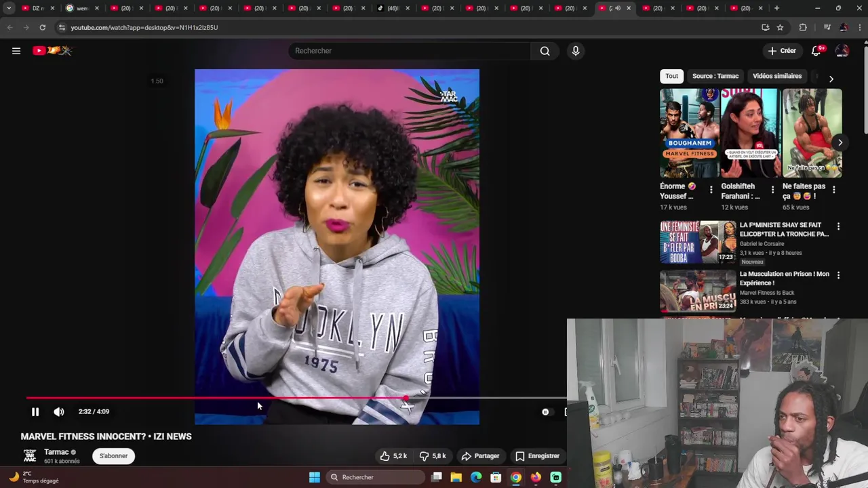Open La F*ministe Shay video title
The height and width of the screenshot is (488, 868).
pyautogui.click(x=784, y=229)
